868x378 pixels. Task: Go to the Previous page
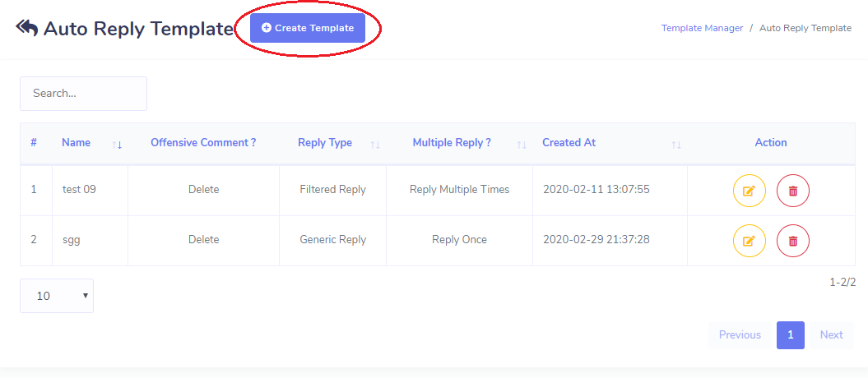740,335
